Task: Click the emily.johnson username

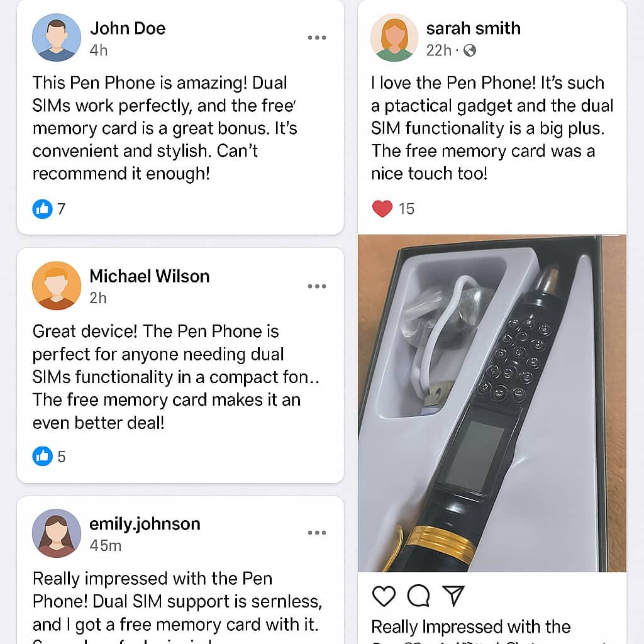Action: click(145, 525)
